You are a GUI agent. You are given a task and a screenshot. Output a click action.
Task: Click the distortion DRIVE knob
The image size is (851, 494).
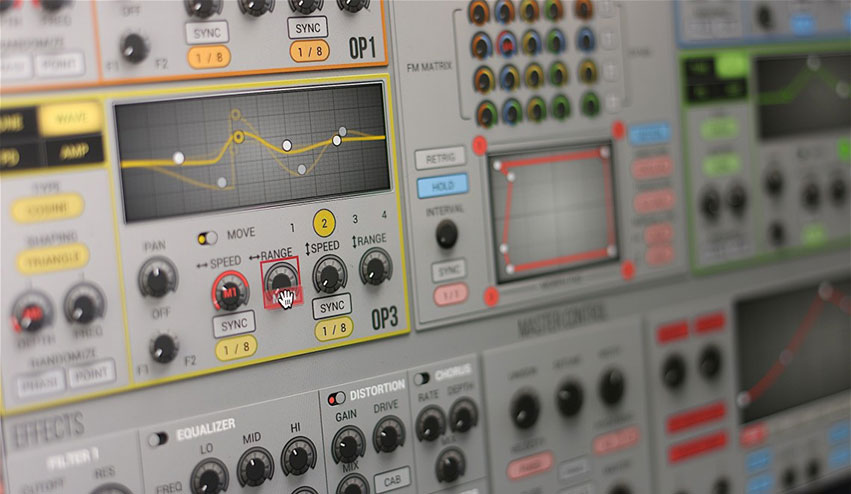pyautogui.click(x=389, y=435)
